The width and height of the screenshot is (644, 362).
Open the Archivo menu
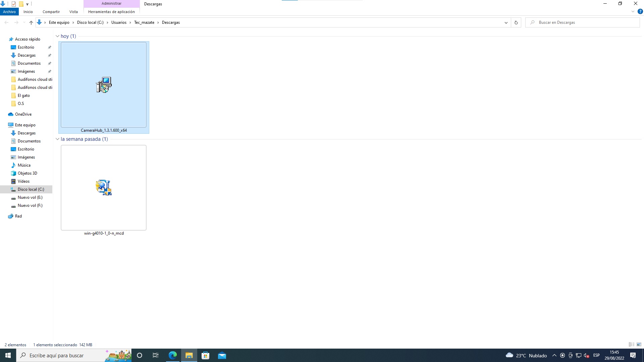pyautogui.click(x=9, y=12)
